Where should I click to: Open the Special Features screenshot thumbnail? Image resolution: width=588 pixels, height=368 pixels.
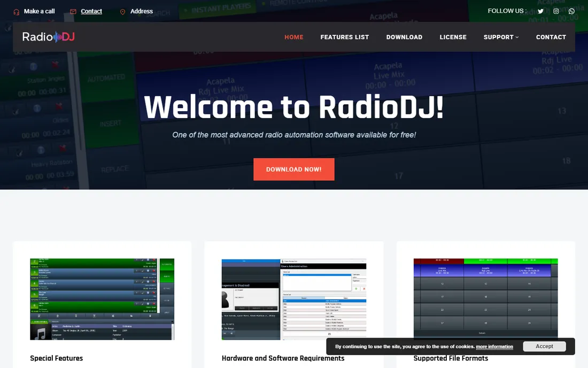(102, 299)
